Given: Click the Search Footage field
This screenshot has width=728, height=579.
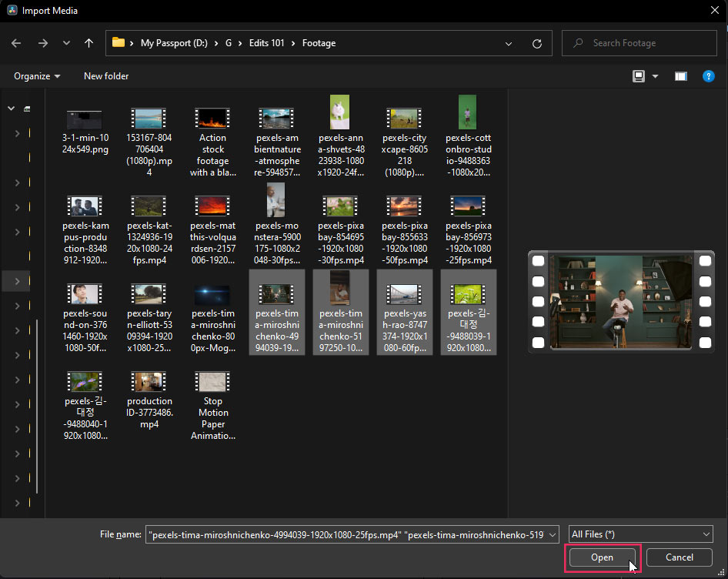Looking at the screenshot, I should (x=646, y=43).
